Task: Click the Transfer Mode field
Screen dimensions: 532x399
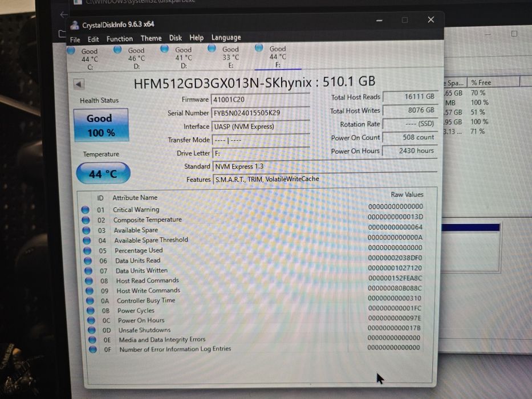Action: pyautogui.click(x=261, y=140)
